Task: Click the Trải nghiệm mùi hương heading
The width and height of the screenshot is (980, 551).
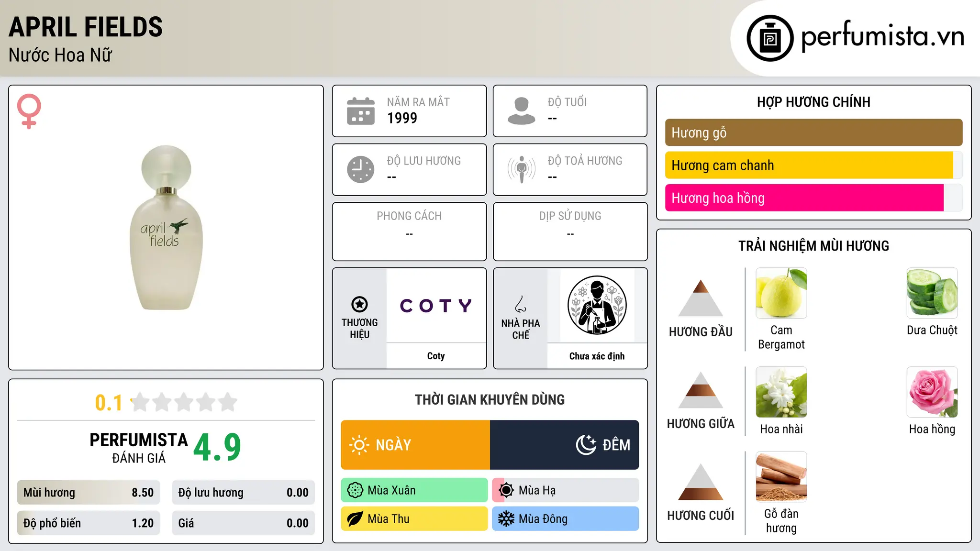Action: click(x=813, y=246)
